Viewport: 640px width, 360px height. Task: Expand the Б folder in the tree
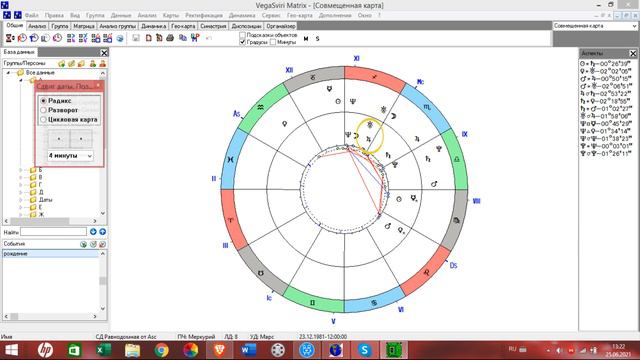[x=21, y=170]
